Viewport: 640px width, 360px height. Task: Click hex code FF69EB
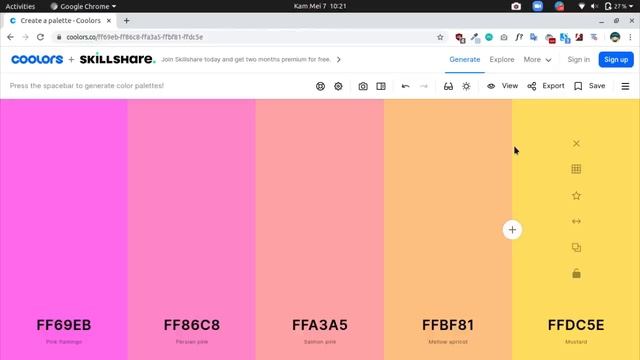pos(64,325)
